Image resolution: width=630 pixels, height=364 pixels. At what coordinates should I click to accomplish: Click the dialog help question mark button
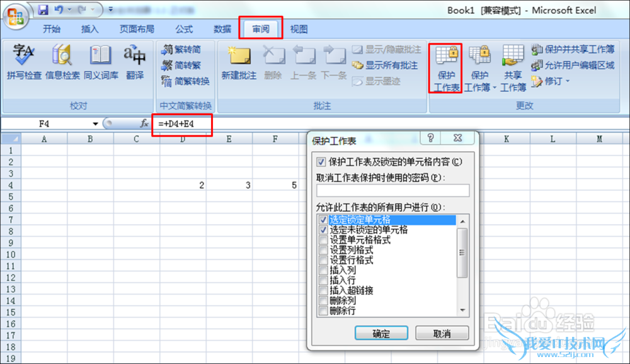coord(431,138)
